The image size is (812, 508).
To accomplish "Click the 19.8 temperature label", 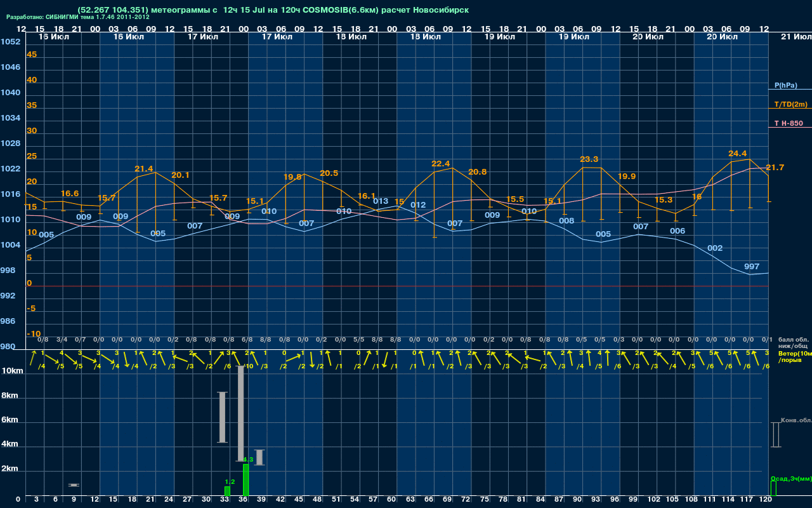I will coord(292,177).
